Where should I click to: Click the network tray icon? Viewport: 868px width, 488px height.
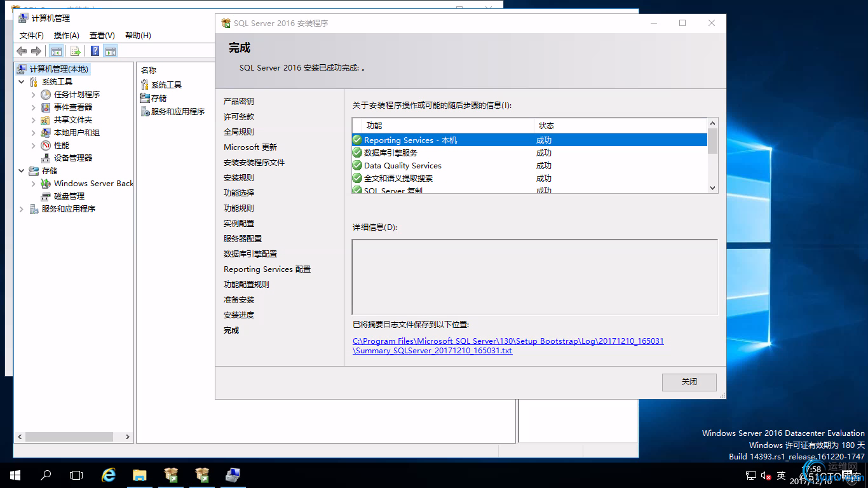click(x=750, y=475)
